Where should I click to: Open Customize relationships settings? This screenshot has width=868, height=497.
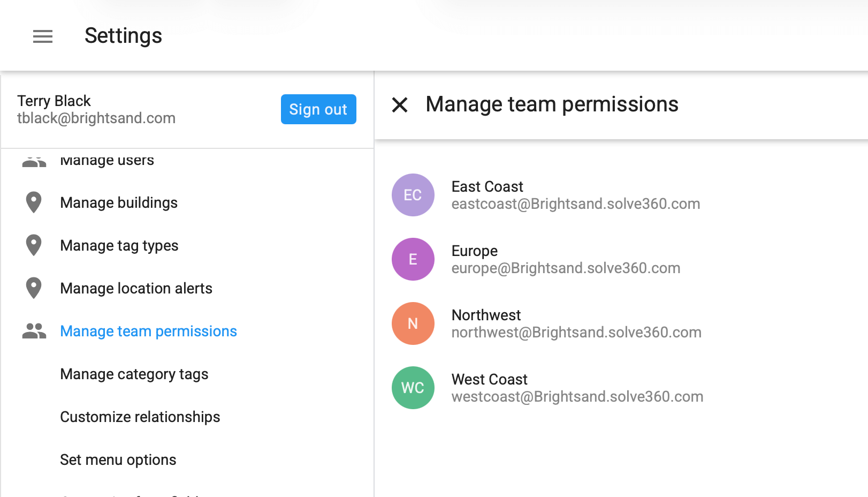140,417
